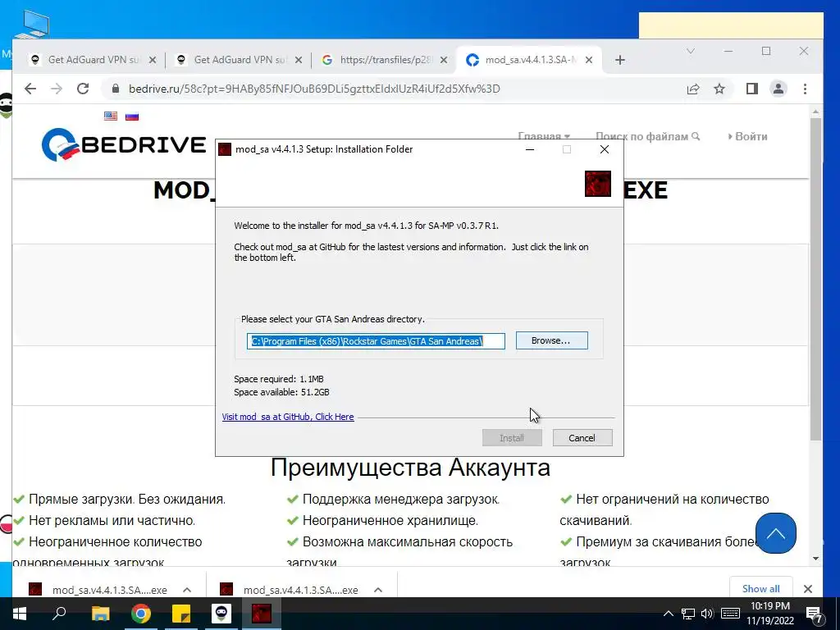Click the Войти login link
Image resolution: width=840 pixels, height=630 pixels.
(747, 137)
